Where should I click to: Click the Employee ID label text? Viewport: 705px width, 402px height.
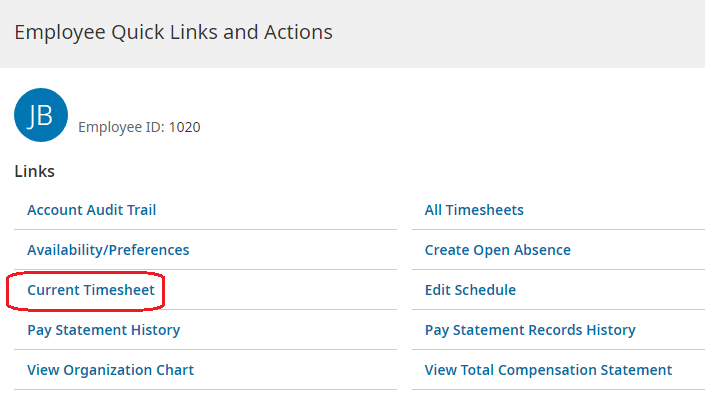[121, 127]
